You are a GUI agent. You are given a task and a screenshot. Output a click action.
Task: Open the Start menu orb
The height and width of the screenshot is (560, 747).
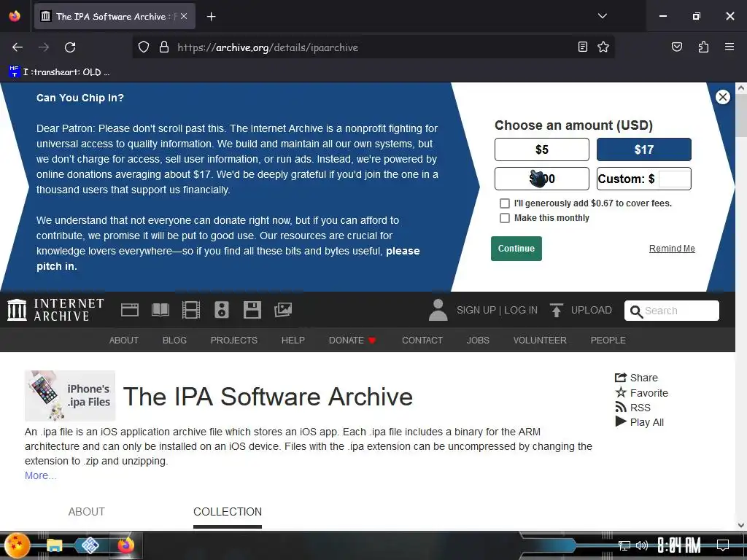pos(16,545)
